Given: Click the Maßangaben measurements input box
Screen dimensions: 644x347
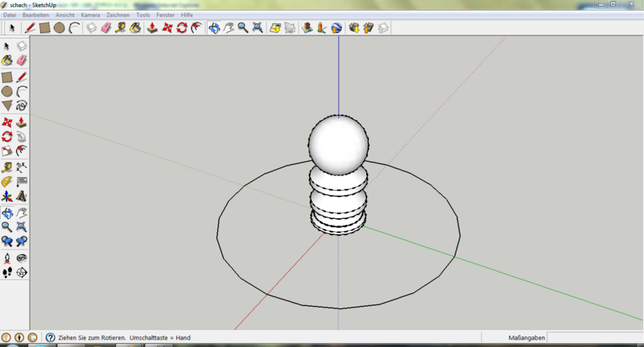Looking at the screenshot, I should 594,337.
